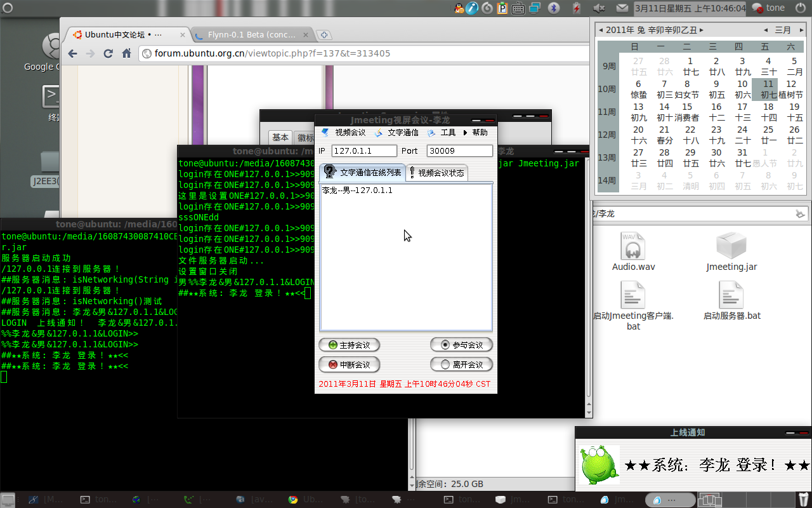
Task: Click the 中断会议 button
Action: pyautogui.click(x=349, y=364)
